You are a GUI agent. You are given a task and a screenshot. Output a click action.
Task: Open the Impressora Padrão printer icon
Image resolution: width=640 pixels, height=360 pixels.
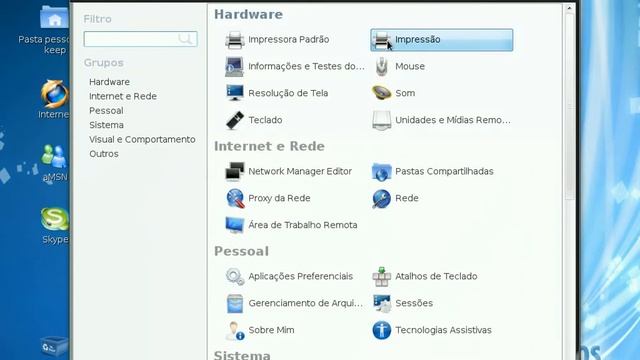point(235,40)
